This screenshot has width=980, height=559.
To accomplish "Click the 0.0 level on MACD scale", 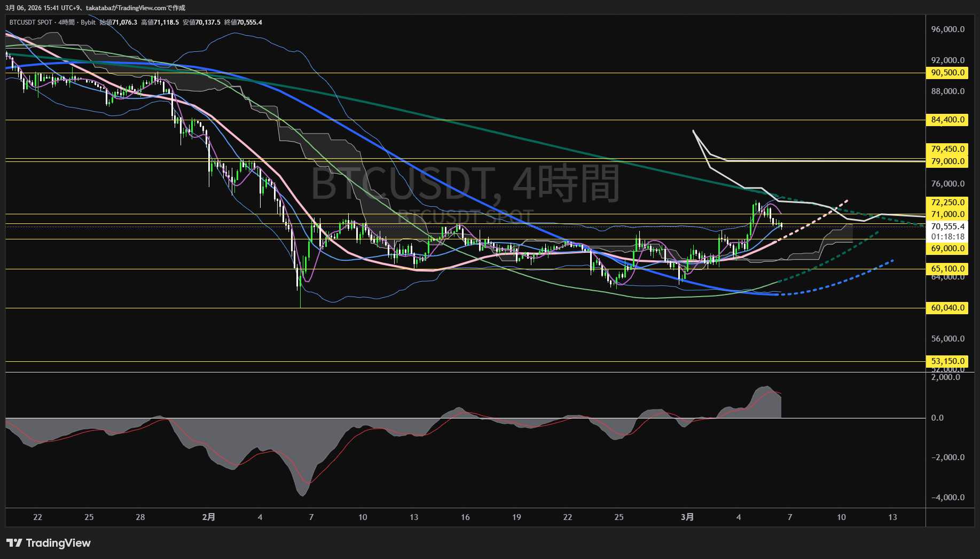I will [x=937, y=418].
